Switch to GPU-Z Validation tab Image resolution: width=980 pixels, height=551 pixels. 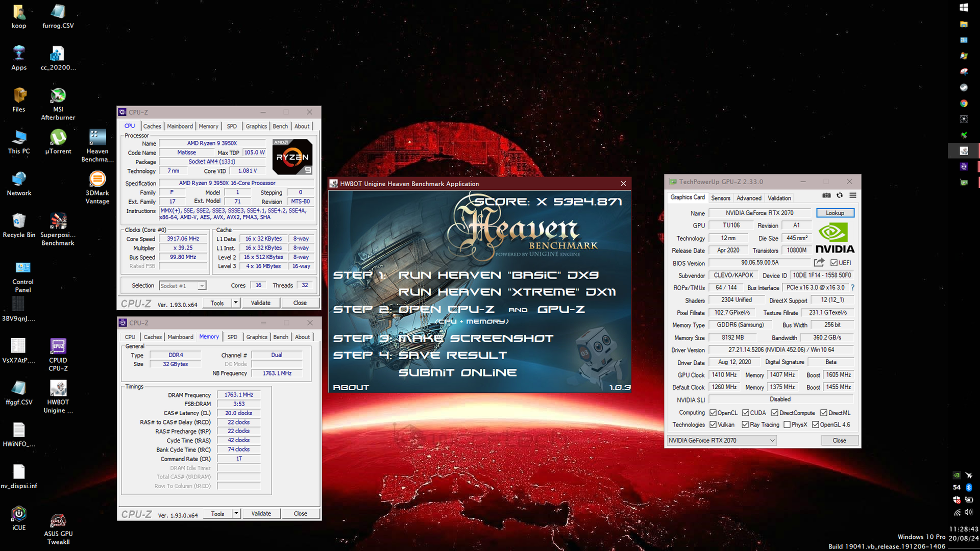[779, 198]
